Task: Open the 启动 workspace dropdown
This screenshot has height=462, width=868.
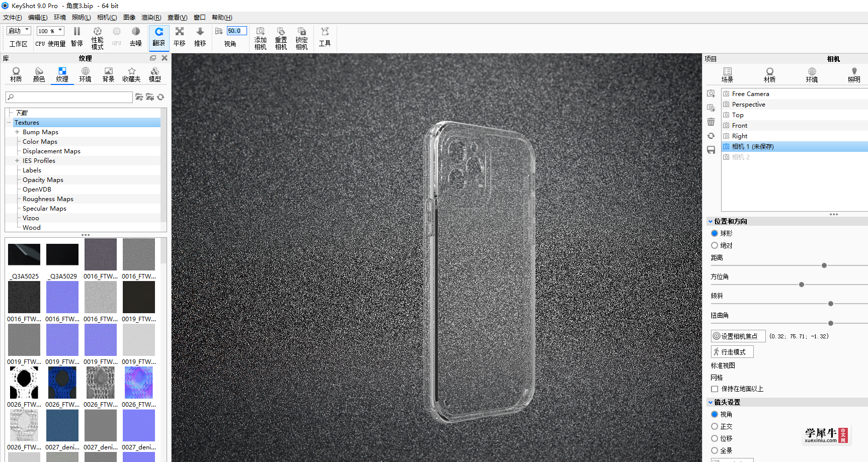Action: 19,31
